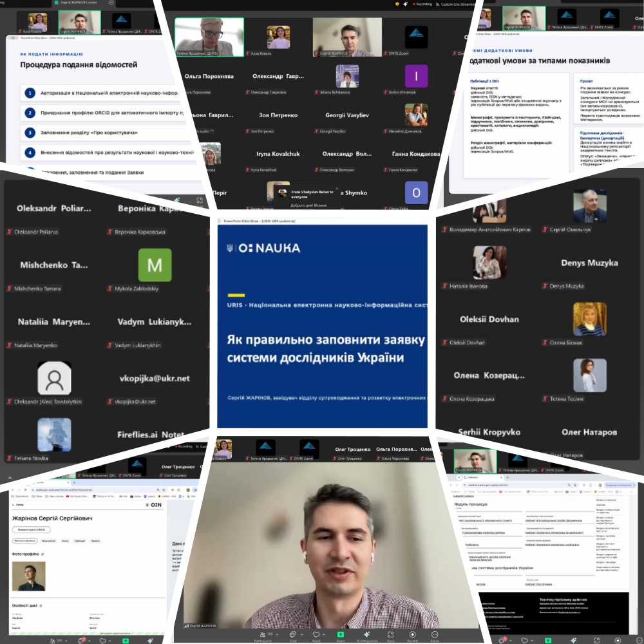Close the Vladyslav Belan chat message popup

point(337,189)
